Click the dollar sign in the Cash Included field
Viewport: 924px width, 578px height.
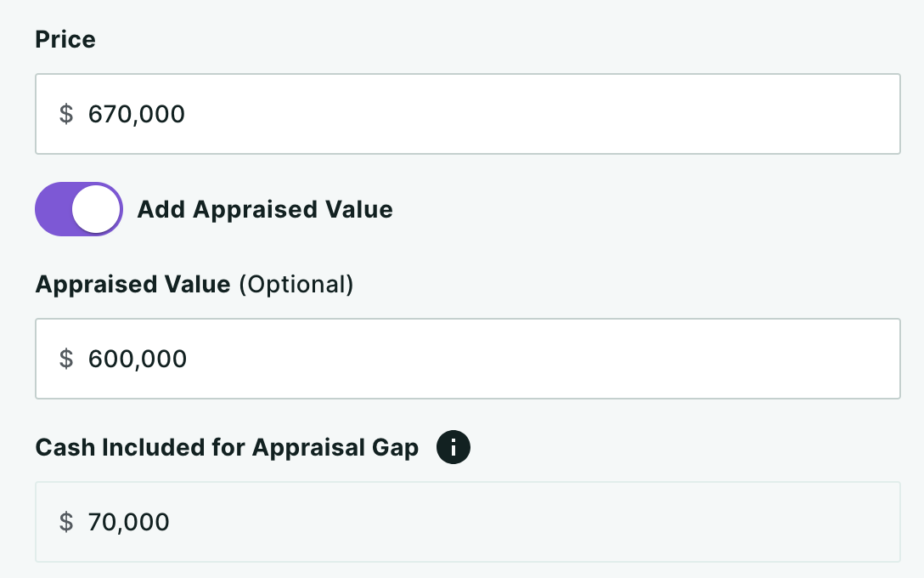66,522
